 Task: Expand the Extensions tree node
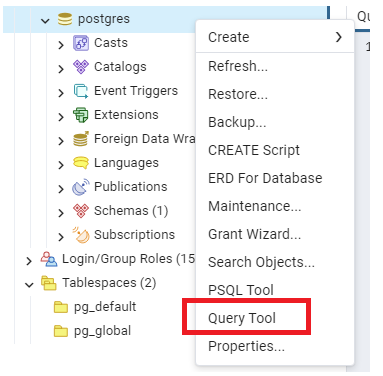[61, 117]
